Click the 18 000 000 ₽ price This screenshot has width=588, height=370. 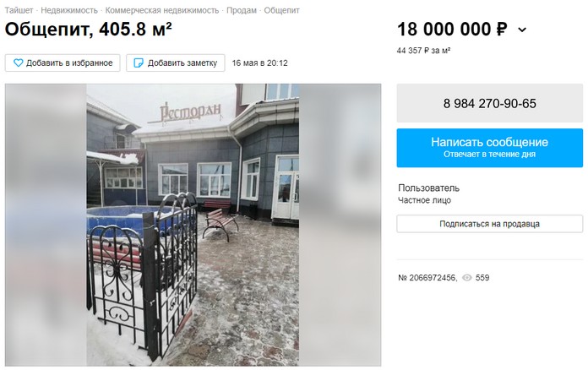(452, 30)
